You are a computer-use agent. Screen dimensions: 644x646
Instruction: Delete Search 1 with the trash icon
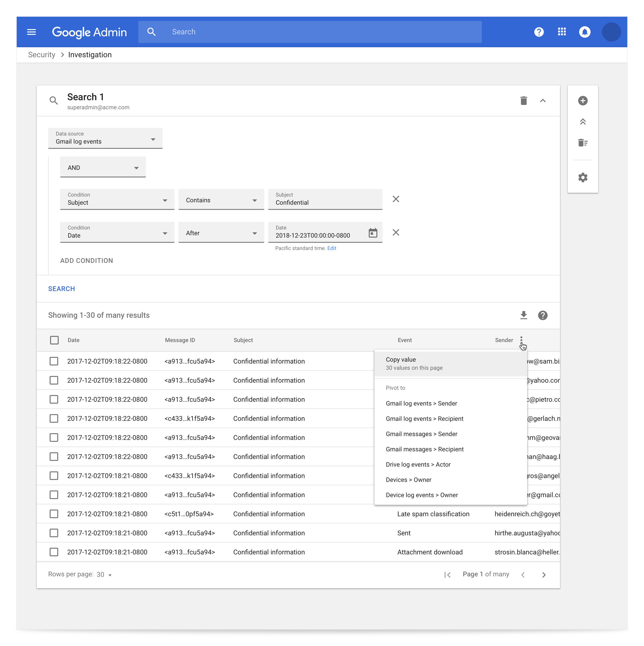tap(524, 101)
